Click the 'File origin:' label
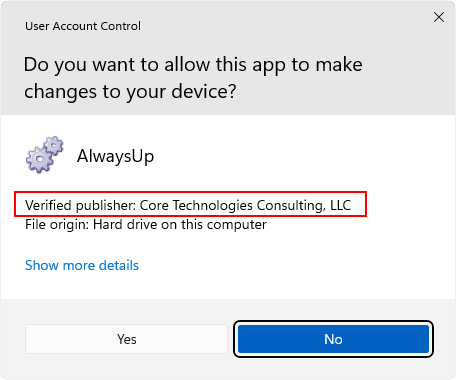 coord(57,224)
